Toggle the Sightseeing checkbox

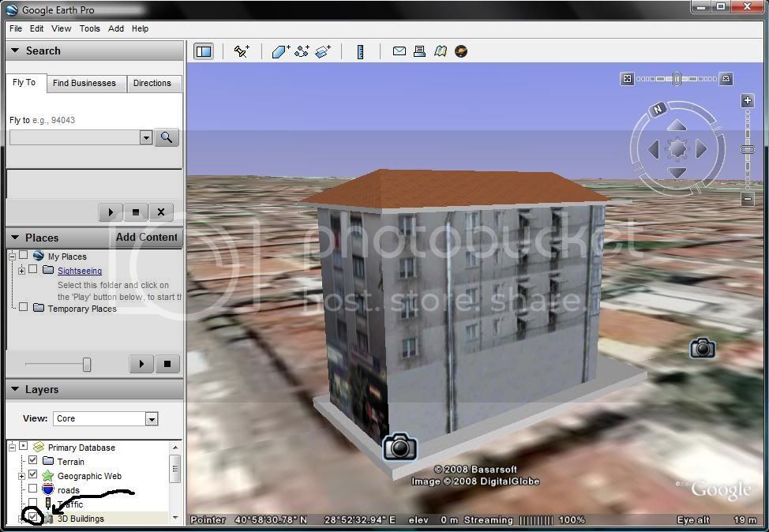pos(33,269)
